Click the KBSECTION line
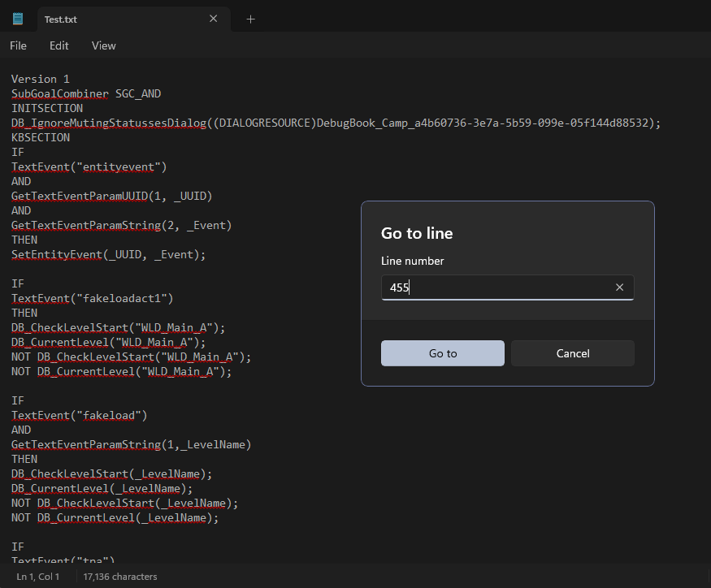The image size is (711, 588). click(x=41, y=137)
